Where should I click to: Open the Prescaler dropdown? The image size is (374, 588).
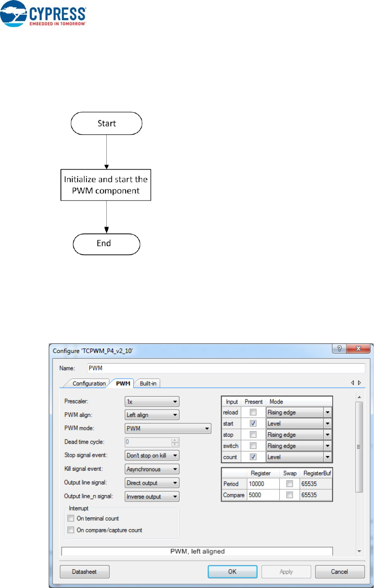click(152, 401)
